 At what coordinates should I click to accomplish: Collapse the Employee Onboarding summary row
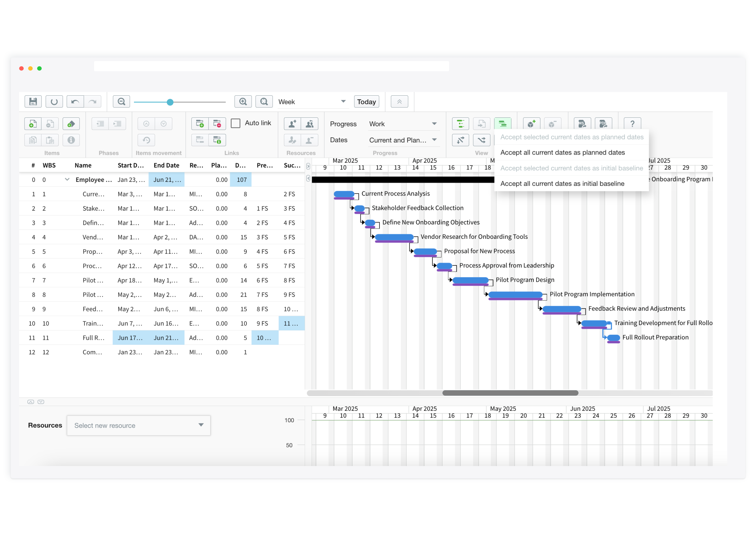point(67,179)
